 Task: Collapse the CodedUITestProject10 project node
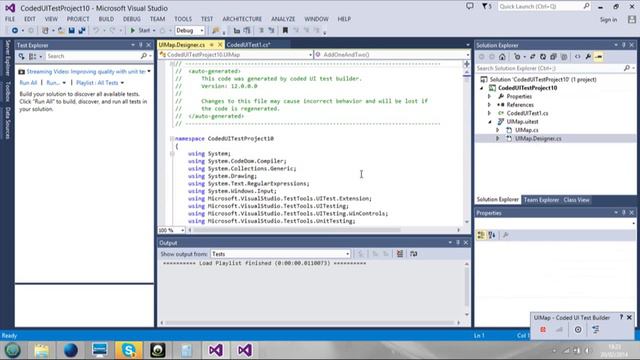(482, 88)
